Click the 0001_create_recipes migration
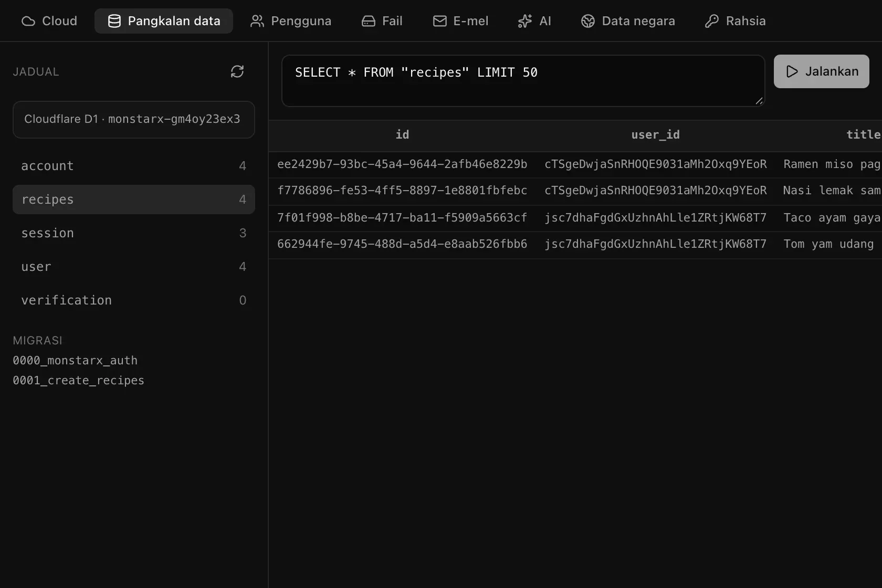The image size is (882, 588). point(78,381)
